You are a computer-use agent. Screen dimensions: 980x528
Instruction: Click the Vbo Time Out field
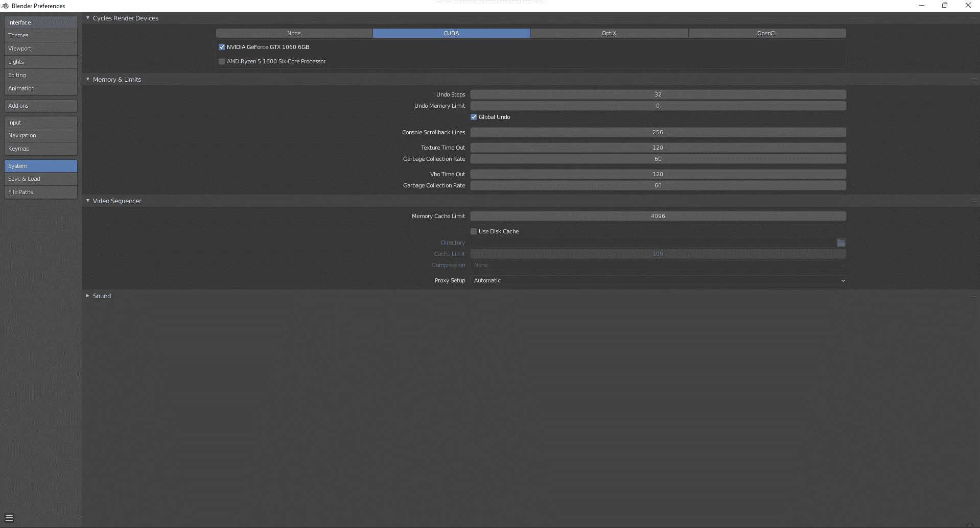(x=658, y=174)
